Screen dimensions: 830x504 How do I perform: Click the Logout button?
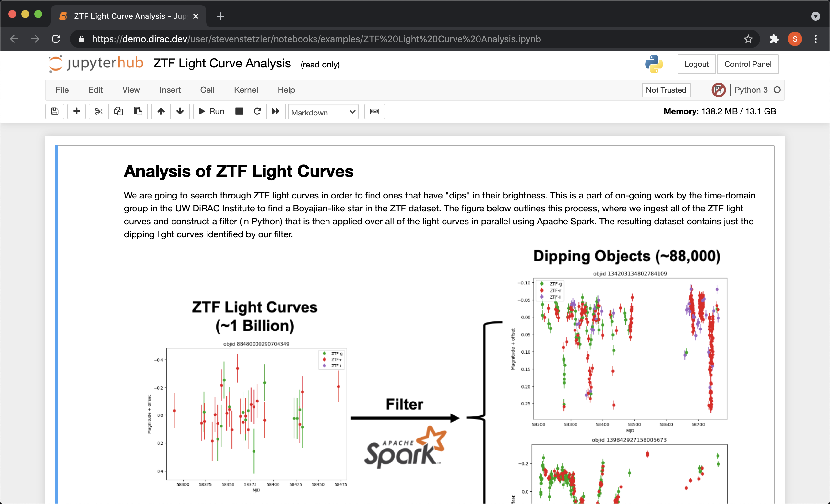pos(696,64)
